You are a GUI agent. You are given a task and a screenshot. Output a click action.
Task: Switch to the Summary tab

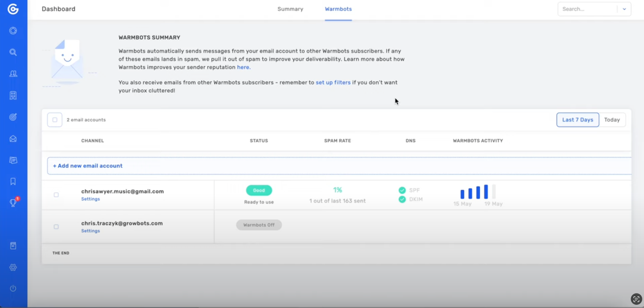point(290,9)
